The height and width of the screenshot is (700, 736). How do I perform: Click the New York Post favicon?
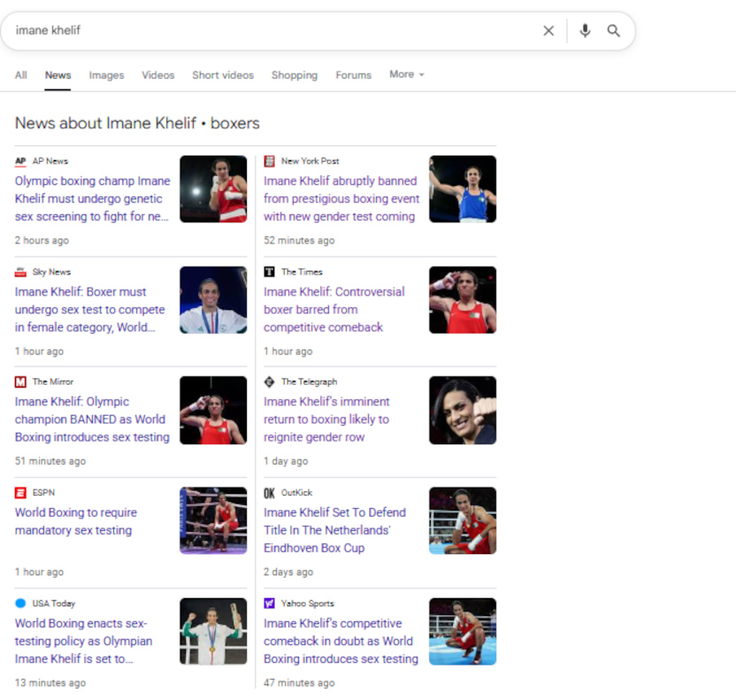270,161
